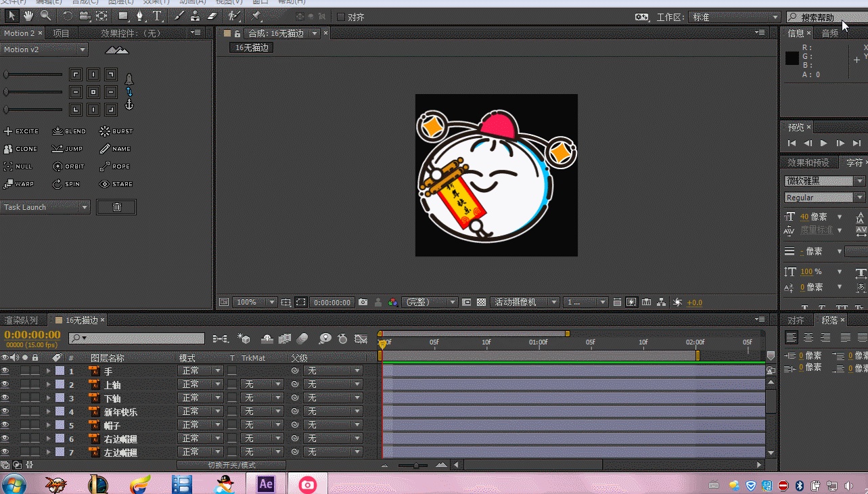Screen dimensions: 868x494
Task: Switch to the 渲染队列 tab
Action: pyautogui.click(x=21, y=320)
